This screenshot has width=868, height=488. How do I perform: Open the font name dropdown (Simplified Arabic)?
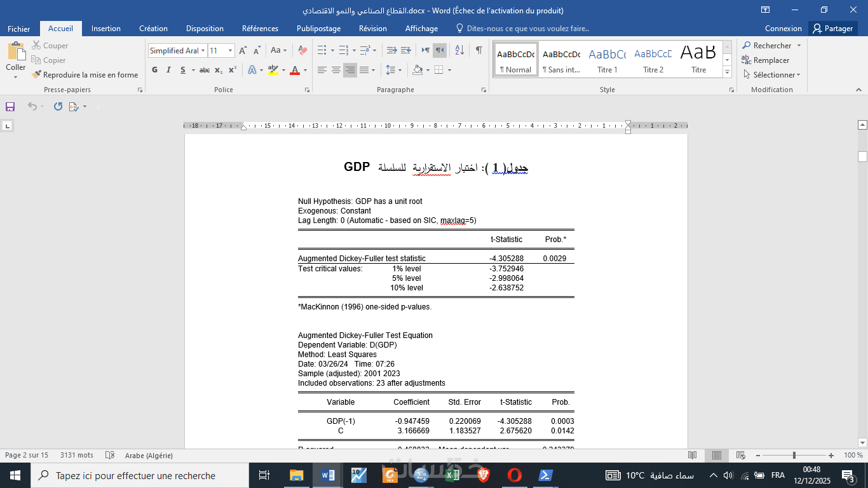point(203,51)
